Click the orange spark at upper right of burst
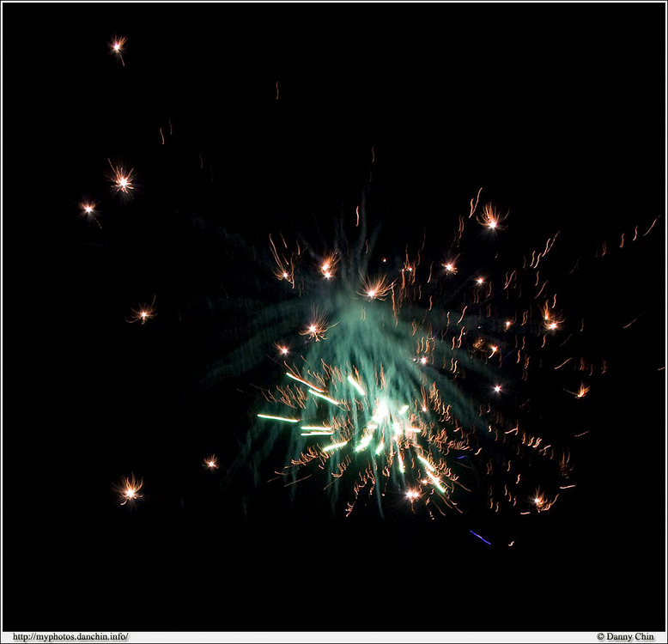668x644 pixels. point(491,218)
